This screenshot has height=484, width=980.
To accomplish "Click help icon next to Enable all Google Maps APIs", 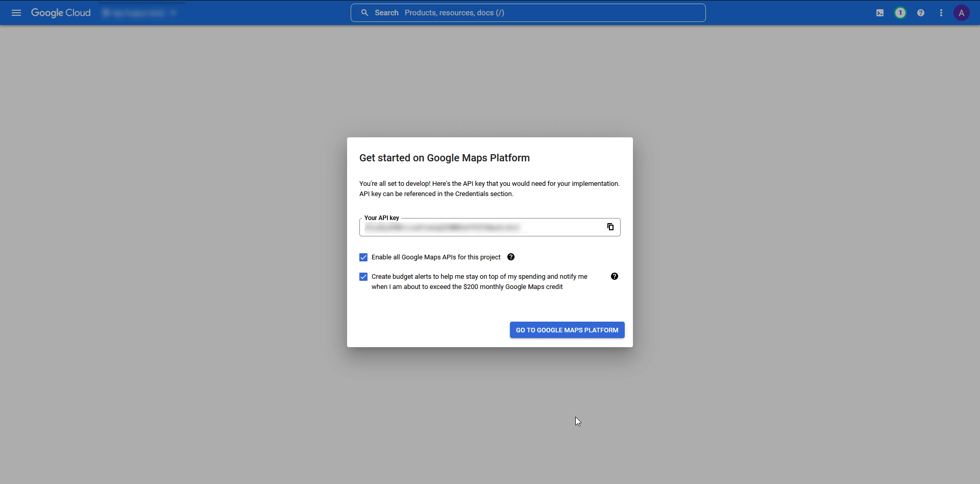I will pos(511,257).
